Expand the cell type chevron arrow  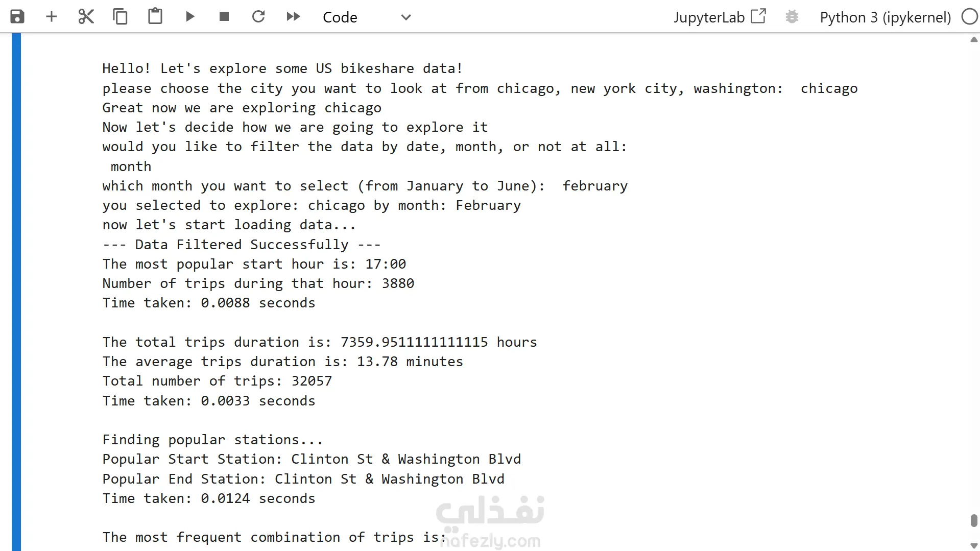[x=406, y=17]
